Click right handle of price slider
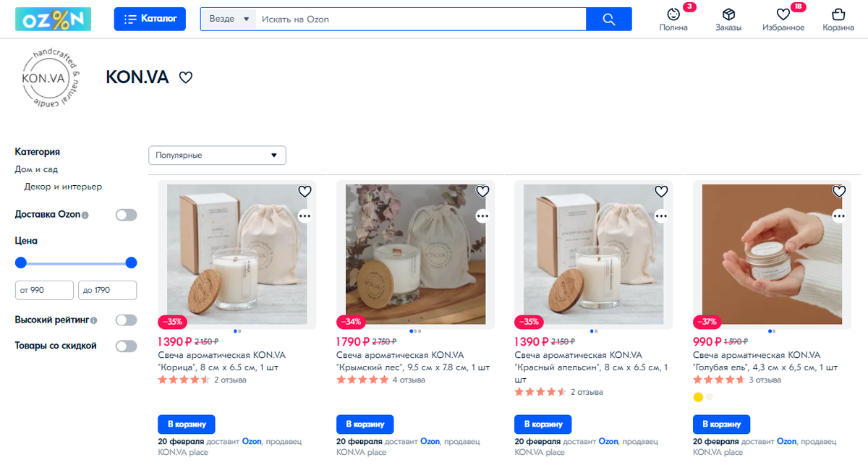 131,263
